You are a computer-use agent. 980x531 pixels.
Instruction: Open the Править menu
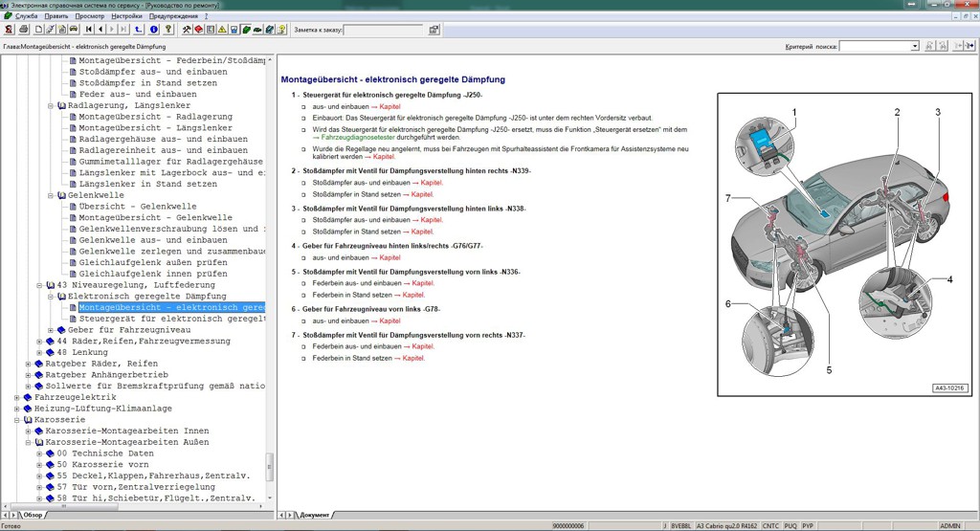tap(56, 16)
